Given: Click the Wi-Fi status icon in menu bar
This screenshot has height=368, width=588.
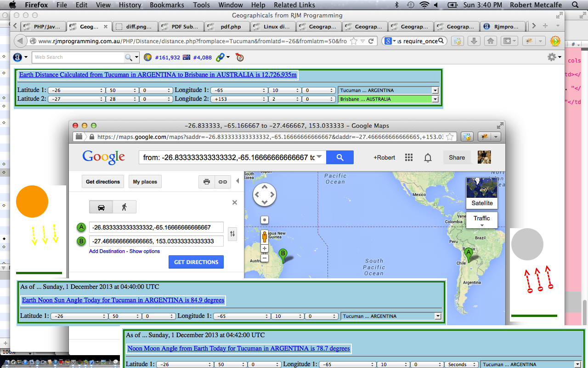Looking at the screenshot, I should (424, 5).
